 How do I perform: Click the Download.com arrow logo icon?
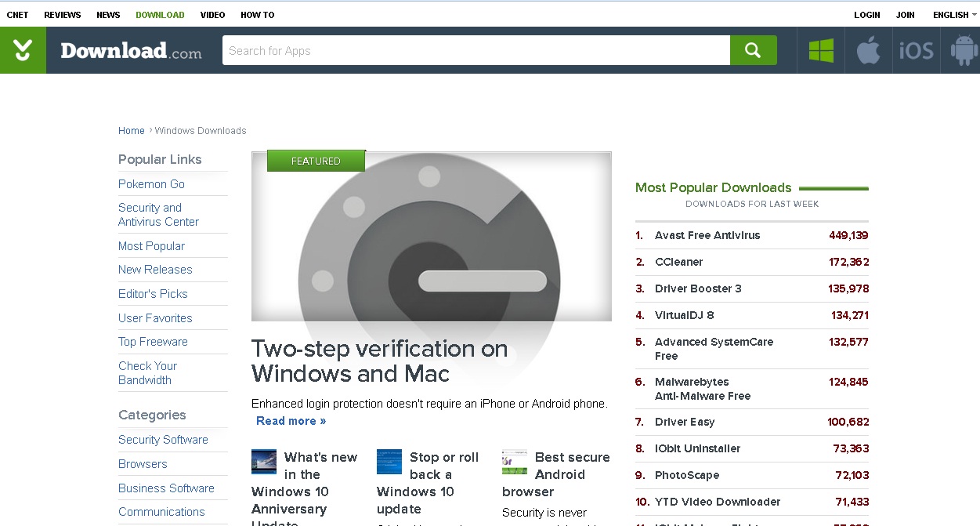23,50
